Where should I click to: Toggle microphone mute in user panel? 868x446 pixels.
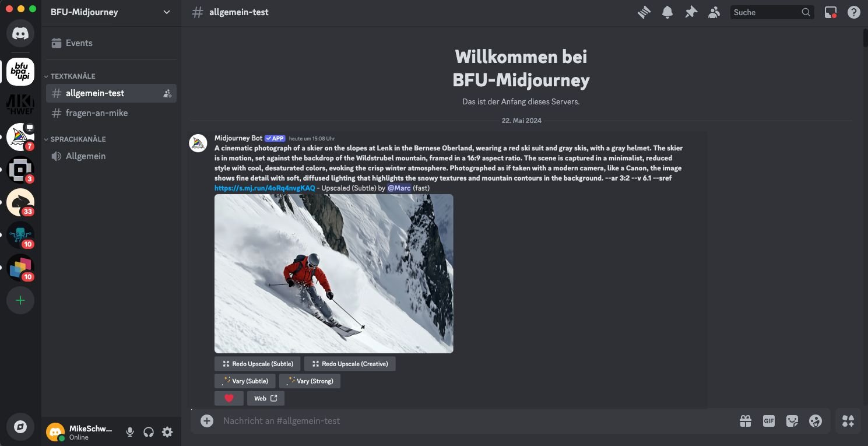(x=130, y=432)
